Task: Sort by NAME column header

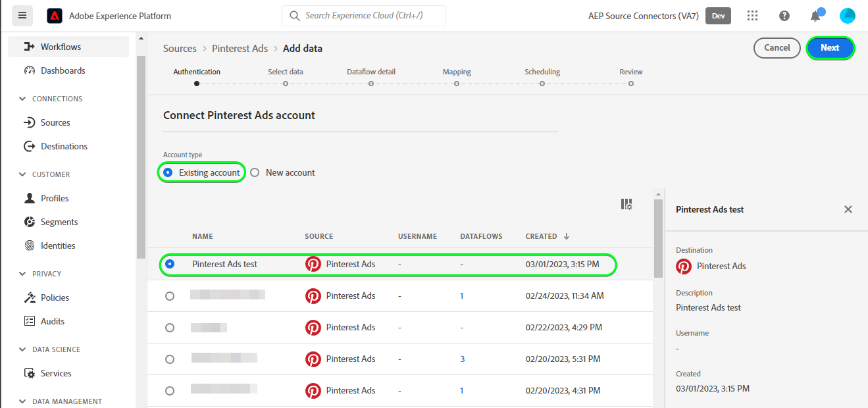Action: click(x=203, y=236)
